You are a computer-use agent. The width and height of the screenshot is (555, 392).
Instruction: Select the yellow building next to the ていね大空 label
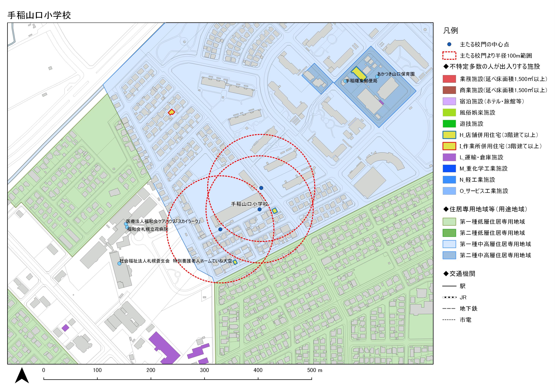[x=235, y=262]
